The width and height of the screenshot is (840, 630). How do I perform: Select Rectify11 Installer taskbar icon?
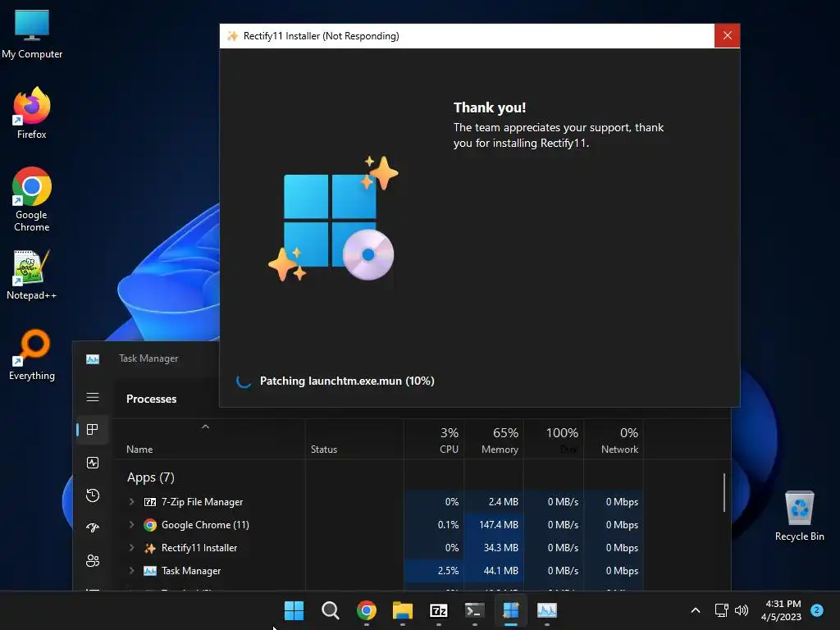pos(511,610)
